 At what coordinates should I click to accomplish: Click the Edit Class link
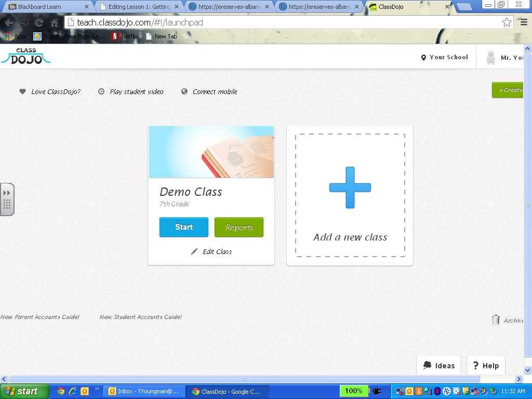click(x=217, y=252)
